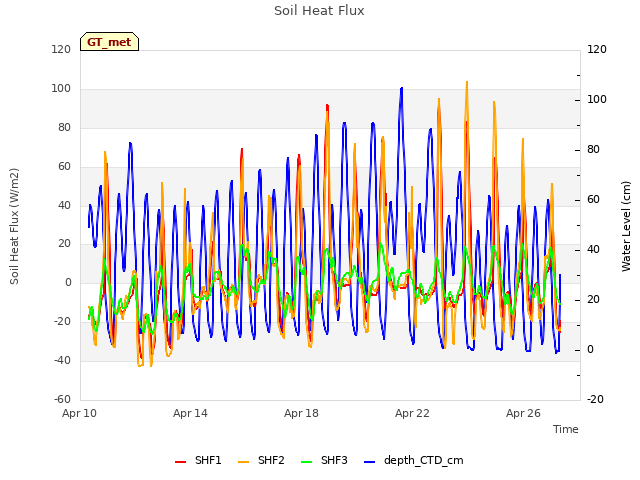Click the blue depth_CTD_cm legend marker
This screenshot has width=640, height=480.
[x=369, y=462]
